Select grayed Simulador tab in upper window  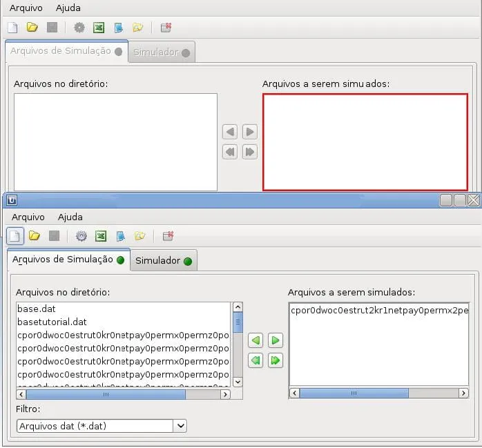(x=162, y=52)
